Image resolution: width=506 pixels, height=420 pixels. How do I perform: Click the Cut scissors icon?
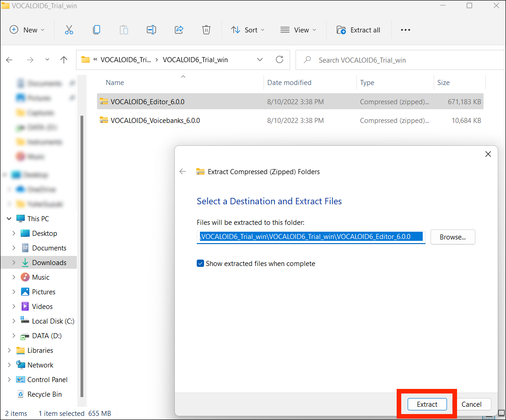click(69, 30)
